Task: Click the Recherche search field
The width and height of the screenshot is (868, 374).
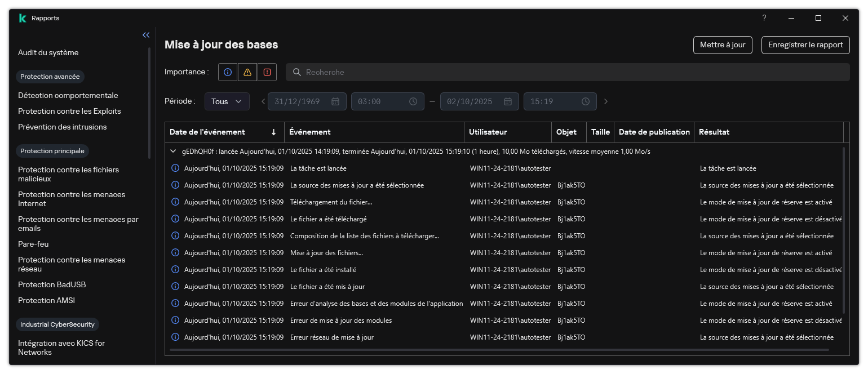Action: coord(568,72)
